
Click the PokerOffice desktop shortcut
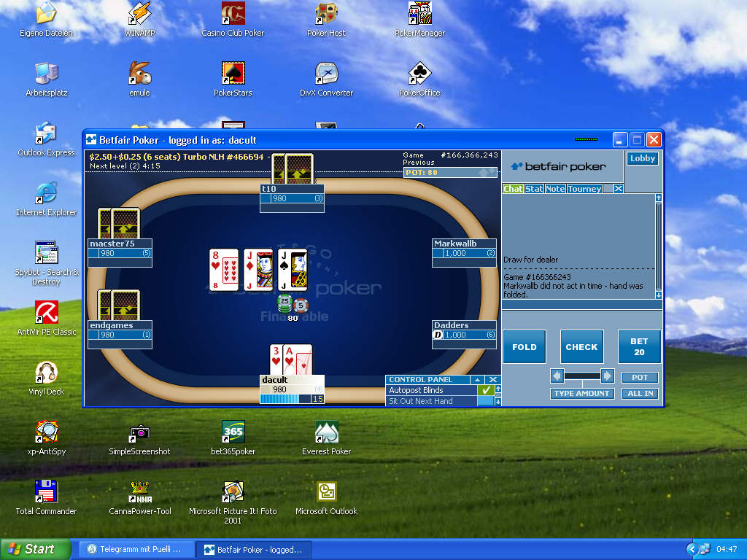[419, 73]
